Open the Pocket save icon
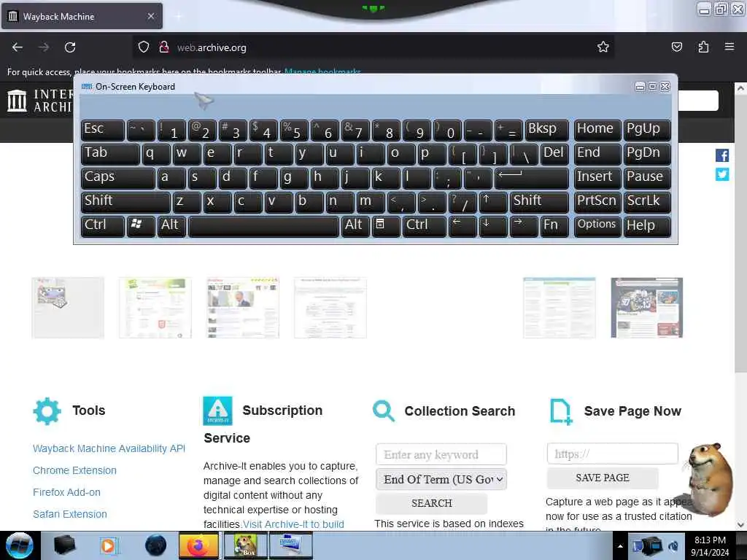 pos(676,47)
